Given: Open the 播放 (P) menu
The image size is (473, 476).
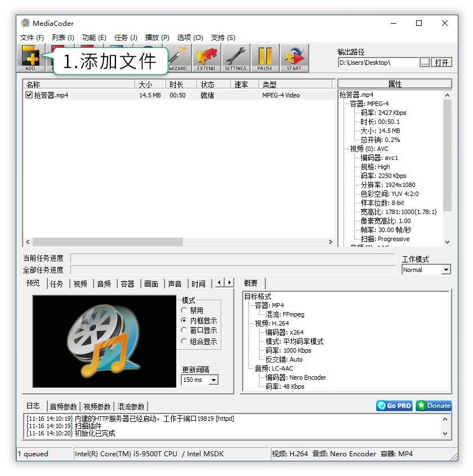Looking at the screenshot, I should 157,38.
